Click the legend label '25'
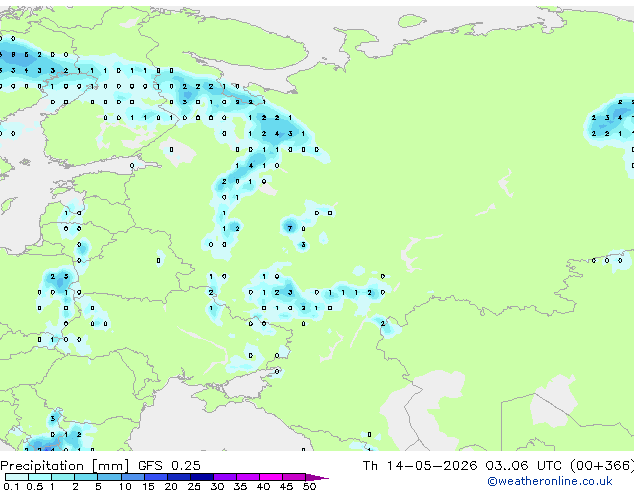The image size is (634, 490). pyautogui.click(x=194, y=486)
